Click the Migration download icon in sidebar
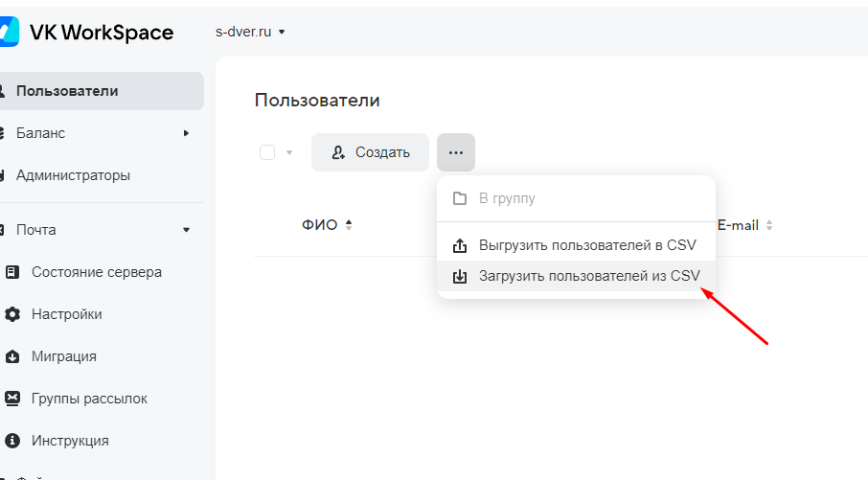 [12, 356]
